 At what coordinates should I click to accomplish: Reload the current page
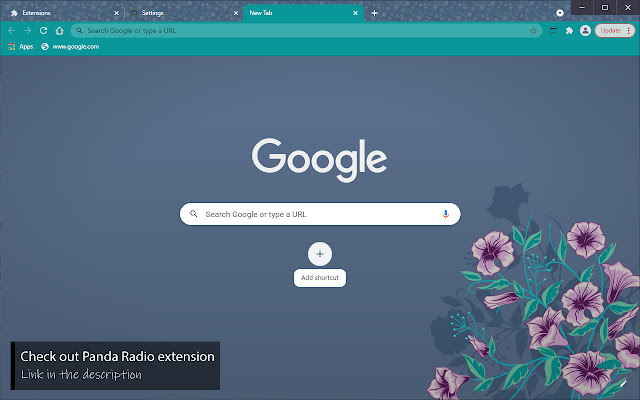tap(43, 31)
